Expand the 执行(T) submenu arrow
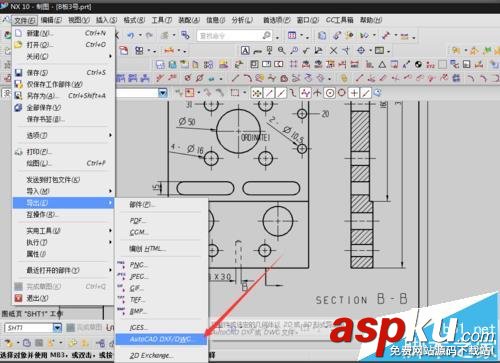 click(x=110, y=242)
